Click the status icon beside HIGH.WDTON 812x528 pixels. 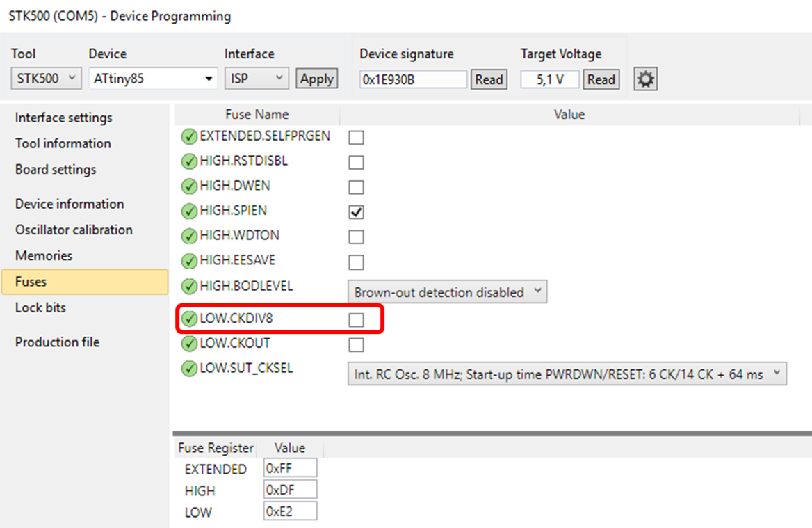190,236
